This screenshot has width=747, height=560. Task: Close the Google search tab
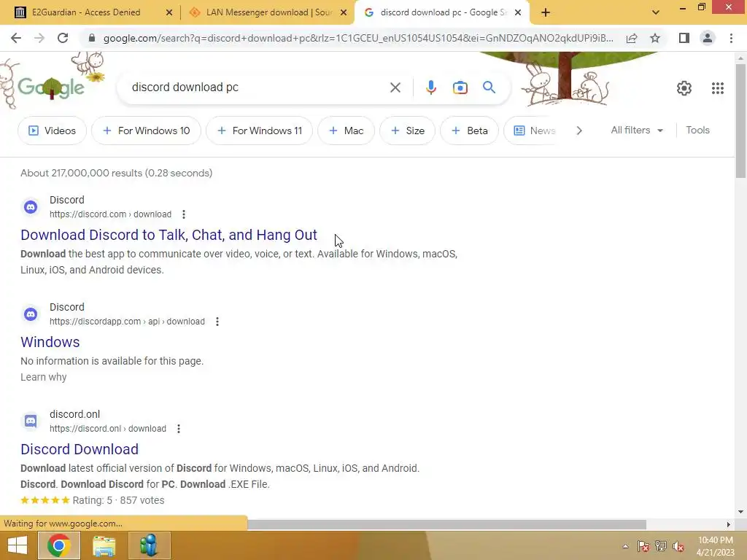pos(518,13)
